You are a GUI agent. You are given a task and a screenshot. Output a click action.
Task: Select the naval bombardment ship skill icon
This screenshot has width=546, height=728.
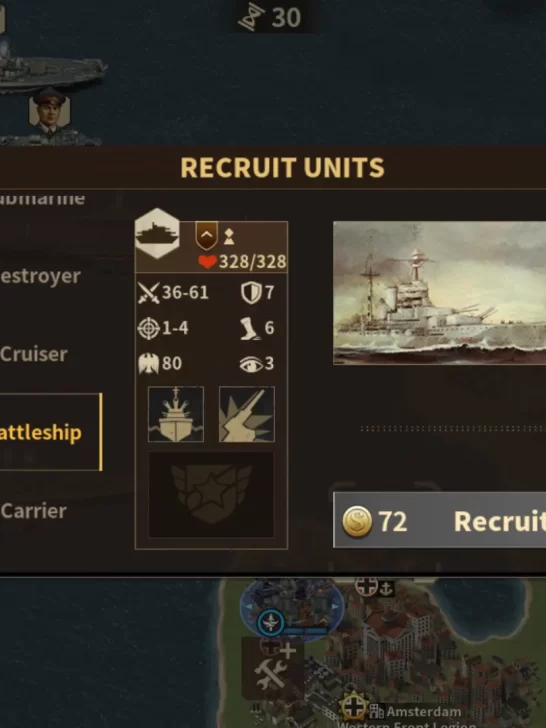tap(176, 414)
